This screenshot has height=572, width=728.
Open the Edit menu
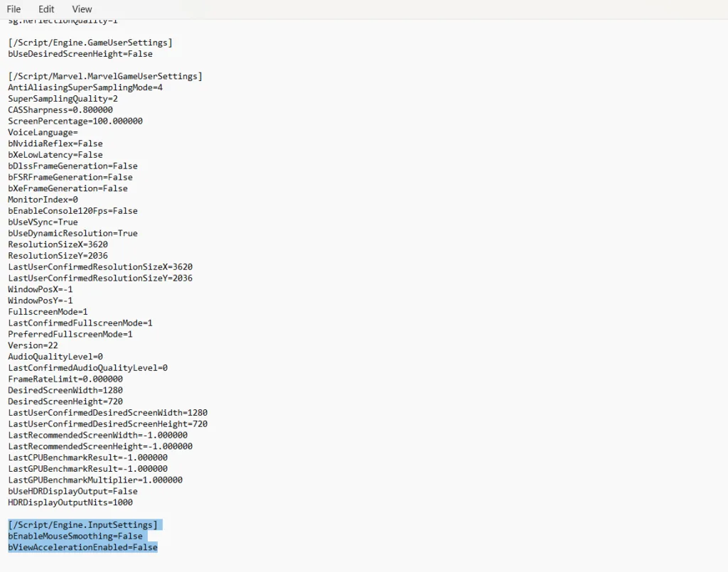pos(46,9)
